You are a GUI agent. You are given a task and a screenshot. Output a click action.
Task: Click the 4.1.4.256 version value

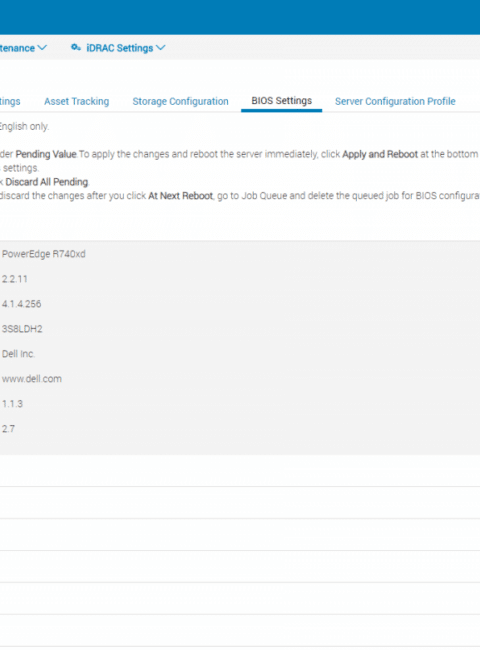point(21,304)
